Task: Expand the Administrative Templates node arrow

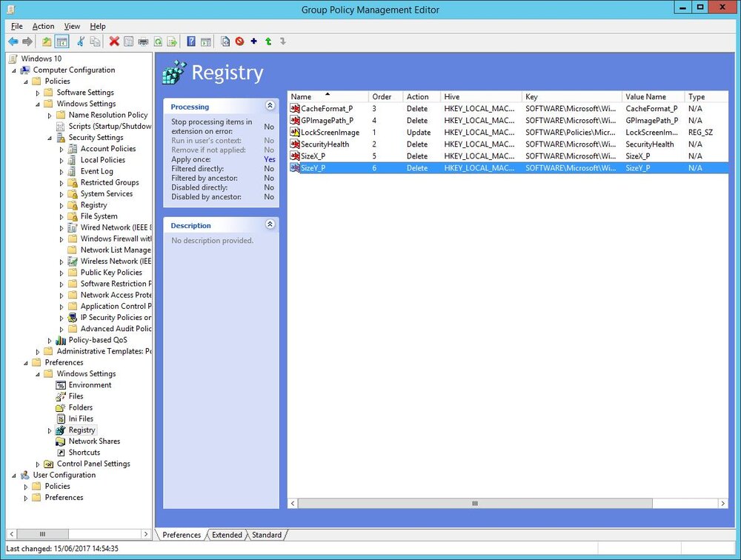Action: [x=38, y=352]
